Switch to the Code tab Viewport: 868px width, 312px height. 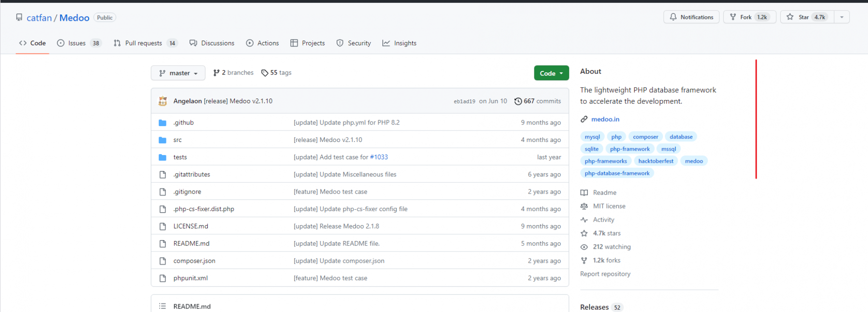tap(32, 43)
